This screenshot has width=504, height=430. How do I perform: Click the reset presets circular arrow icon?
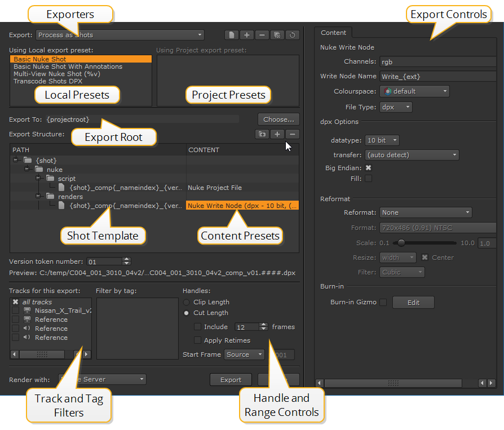tap(292, 35)
